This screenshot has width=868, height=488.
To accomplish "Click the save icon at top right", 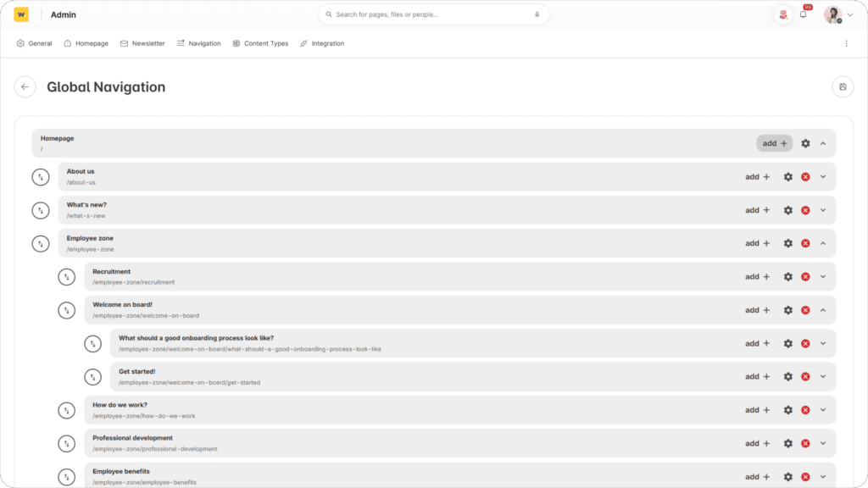I will (842, 86).
